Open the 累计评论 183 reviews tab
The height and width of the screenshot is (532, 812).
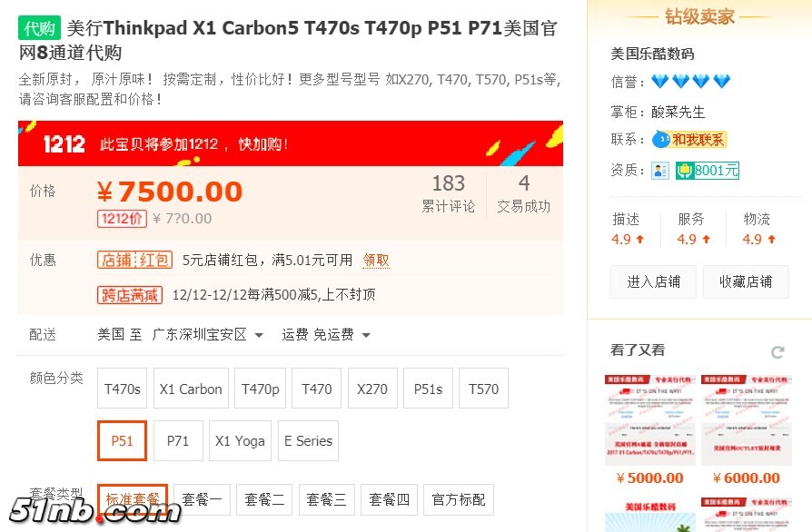448,194
